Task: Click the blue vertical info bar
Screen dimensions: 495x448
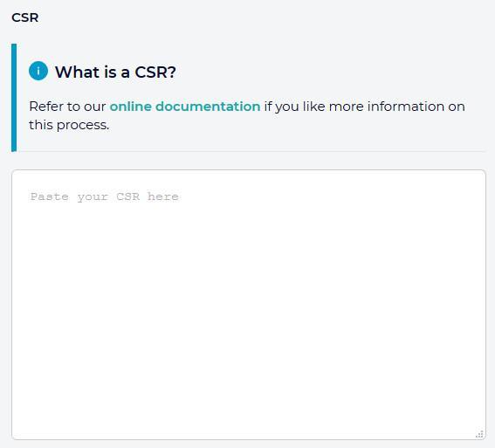Action: [14, 98]
